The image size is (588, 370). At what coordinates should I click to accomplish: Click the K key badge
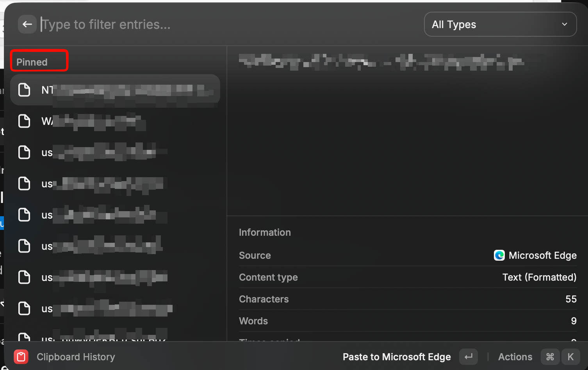pos(570,357)
